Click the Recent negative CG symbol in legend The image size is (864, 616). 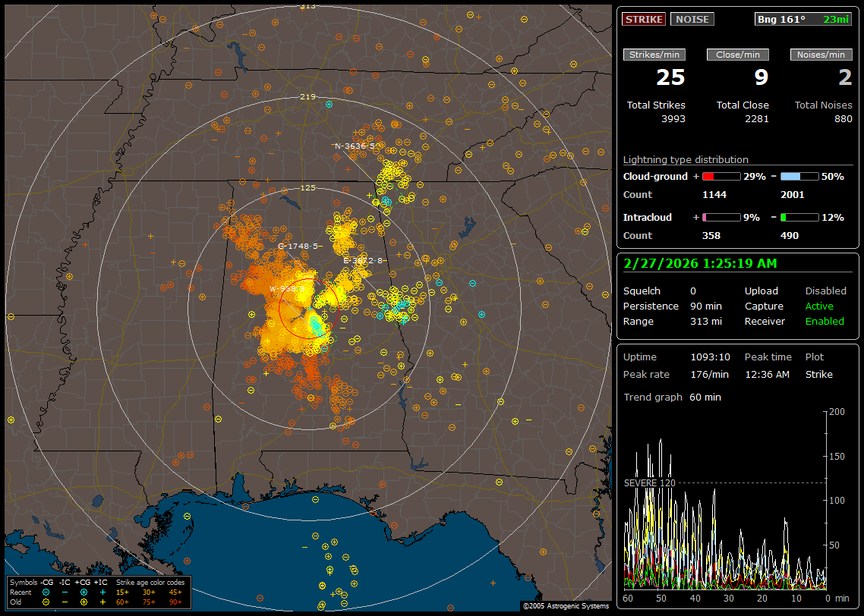click(x=46, y=592)
